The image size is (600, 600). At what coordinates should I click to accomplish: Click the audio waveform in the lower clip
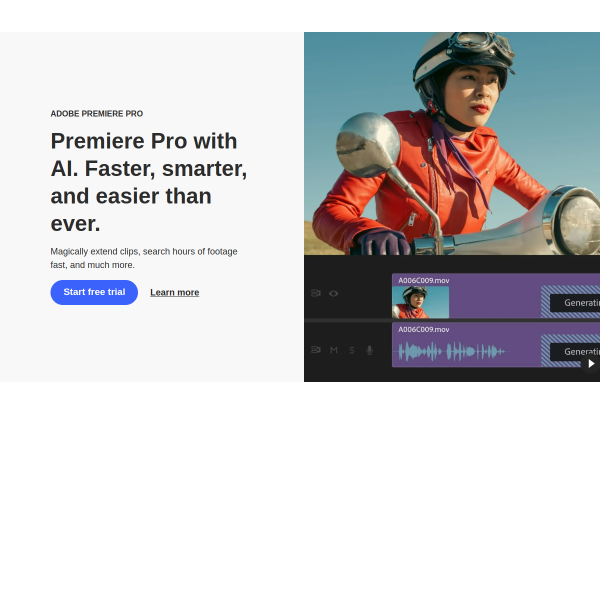tap(452, 351)
